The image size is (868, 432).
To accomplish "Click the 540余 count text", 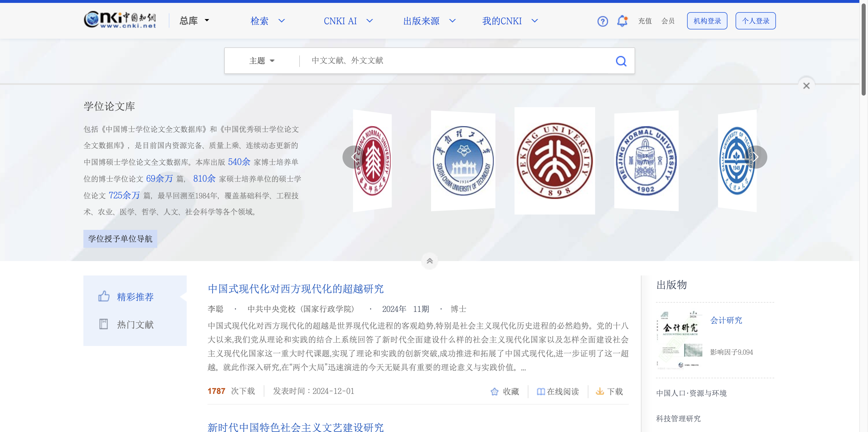I will 239,162.
